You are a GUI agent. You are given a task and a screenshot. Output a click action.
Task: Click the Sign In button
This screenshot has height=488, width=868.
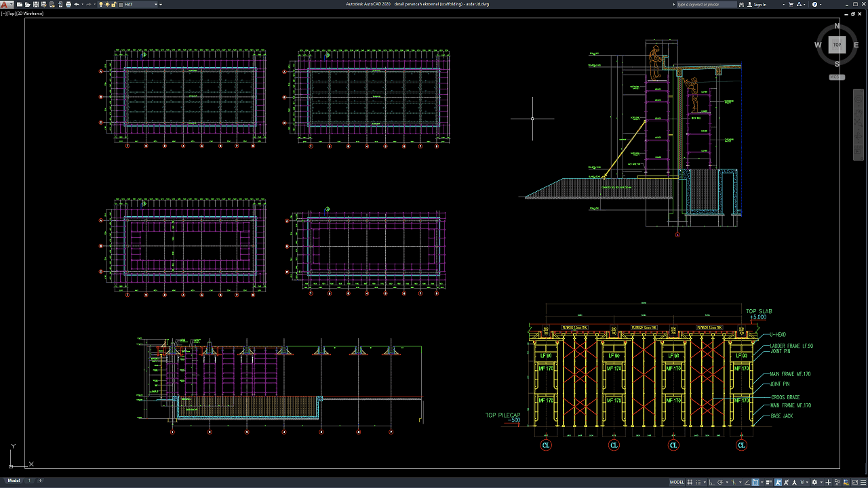pos(760,4)
